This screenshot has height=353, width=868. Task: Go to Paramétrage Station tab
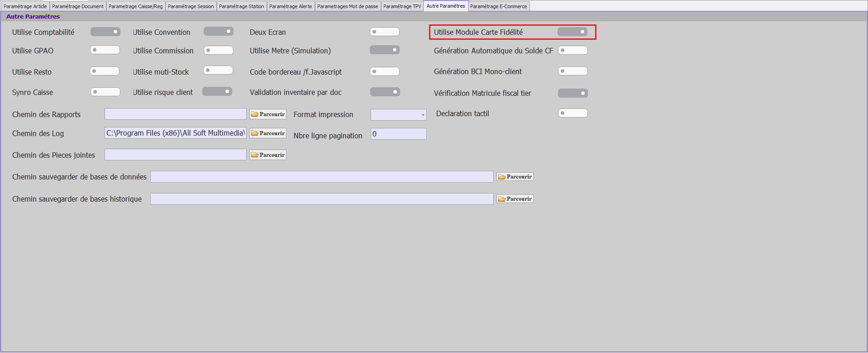242,6
